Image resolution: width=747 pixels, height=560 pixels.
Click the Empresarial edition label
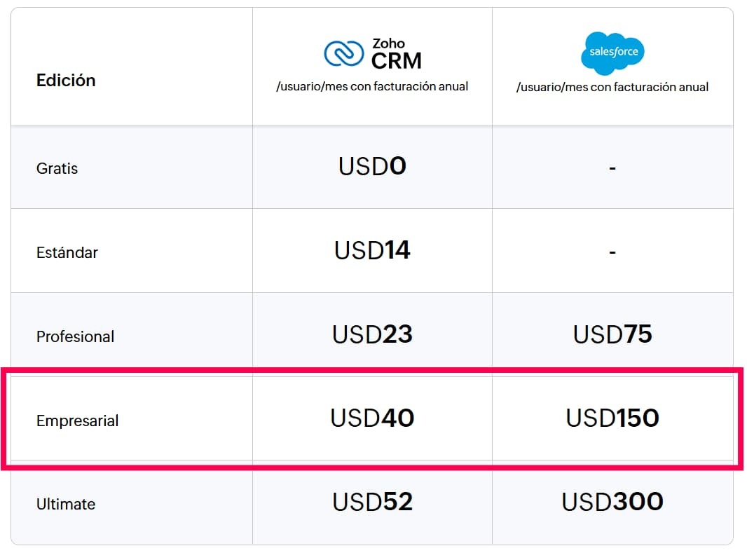[x=77, y=421]
